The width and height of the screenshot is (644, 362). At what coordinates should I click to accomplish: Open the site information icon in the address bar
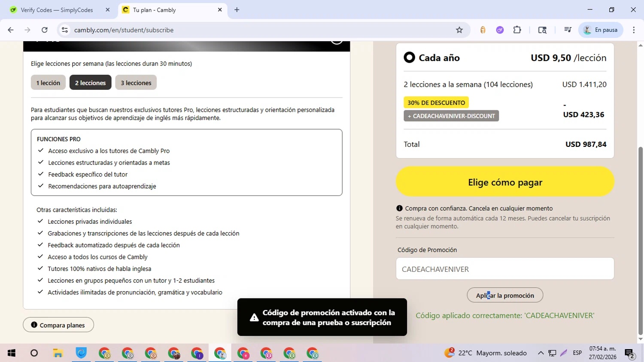[x=65, y=30]
